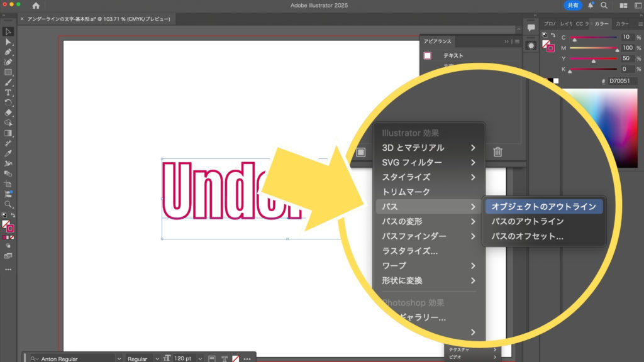Click the blue 共有 share button

(x=573, y=5)
